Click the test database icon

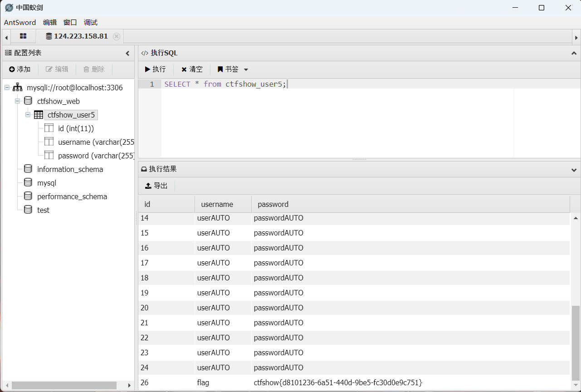28,210
